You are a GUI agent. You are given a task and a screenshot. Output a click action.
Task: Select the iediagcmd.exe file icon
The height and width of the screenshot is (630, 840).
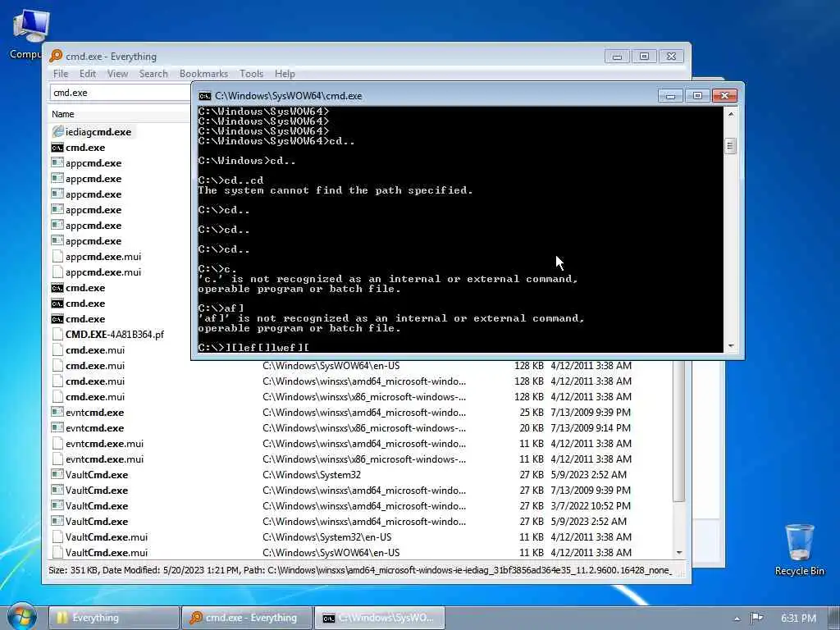[57, 131]
